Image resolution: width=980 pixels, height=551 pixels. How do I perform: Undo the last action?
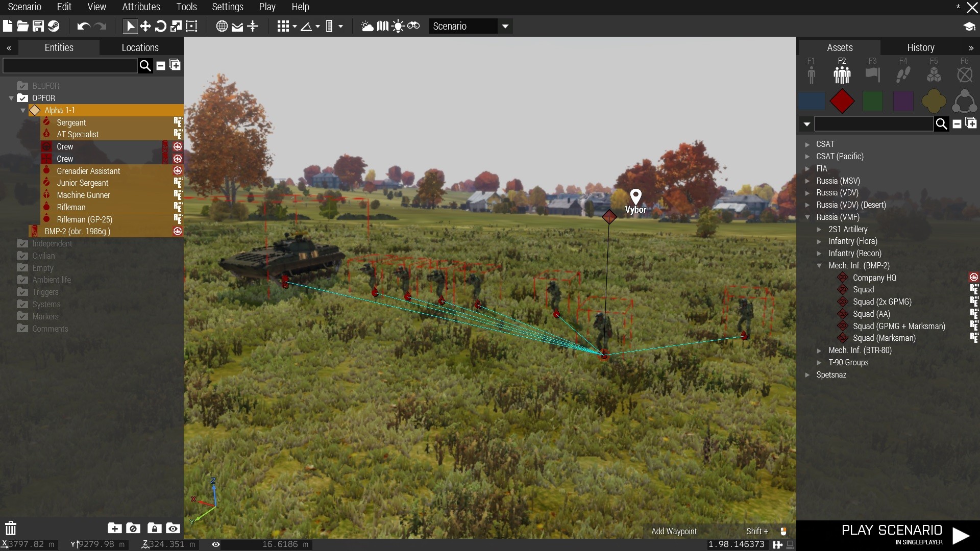(x=83, y=26)
